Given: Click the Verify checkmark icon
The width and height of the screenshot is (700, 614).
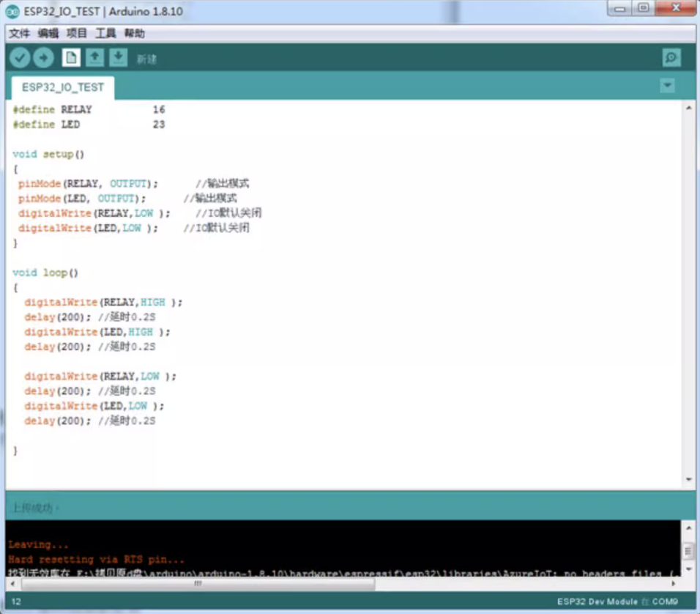Looking at the screenshot, I should tap(20, 58).
